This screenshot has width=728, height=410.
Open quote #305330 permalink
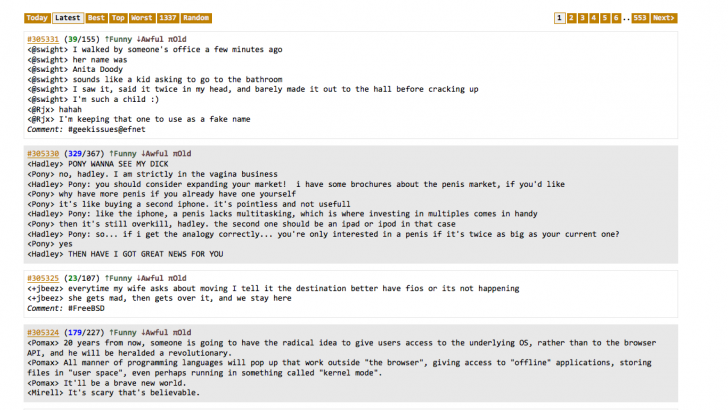click(x=43, y=154)
